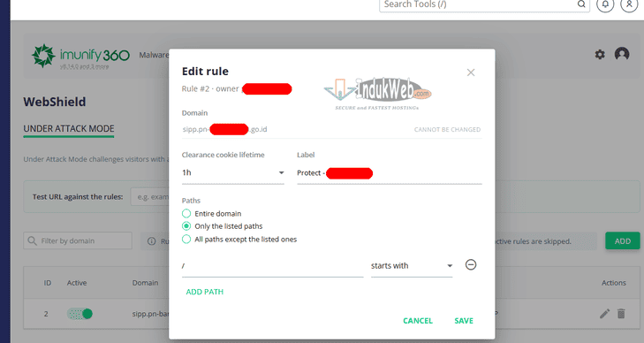Open the Malware menu item
This screenshot has width=644, height=343.
tap(154, 55)
